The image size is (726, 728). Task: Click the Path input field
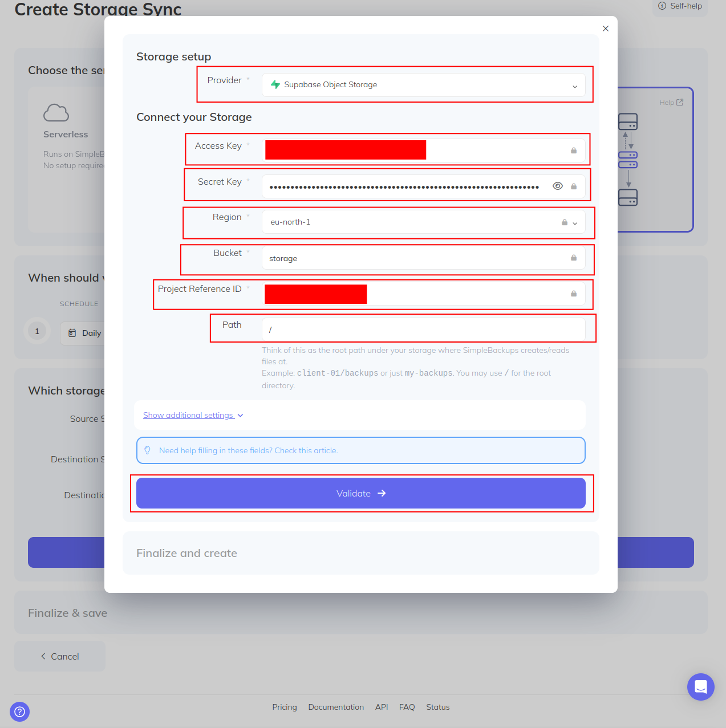point(423,330)
